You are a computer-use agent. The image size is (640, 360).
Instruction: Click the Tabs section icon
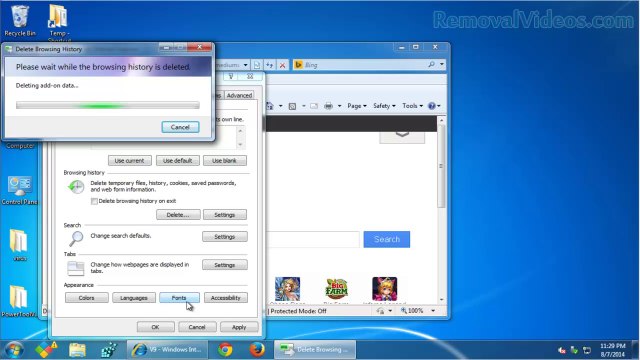click(x=76, y=268)
